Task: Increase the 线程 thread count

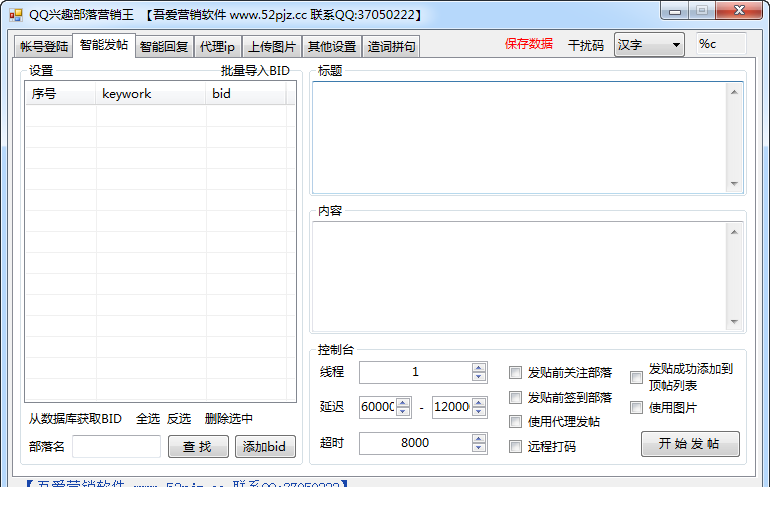Action: coord(479,367)
